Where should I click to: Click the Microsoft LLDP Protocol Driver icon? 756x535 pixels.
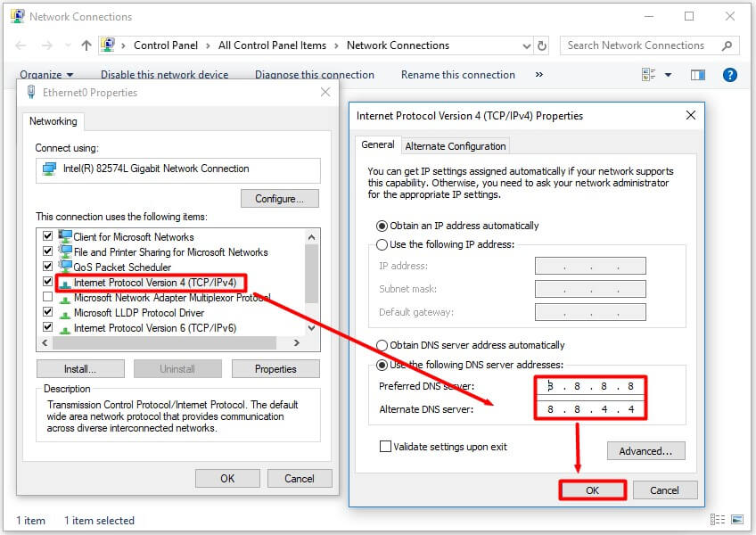[x=64, y=314]
